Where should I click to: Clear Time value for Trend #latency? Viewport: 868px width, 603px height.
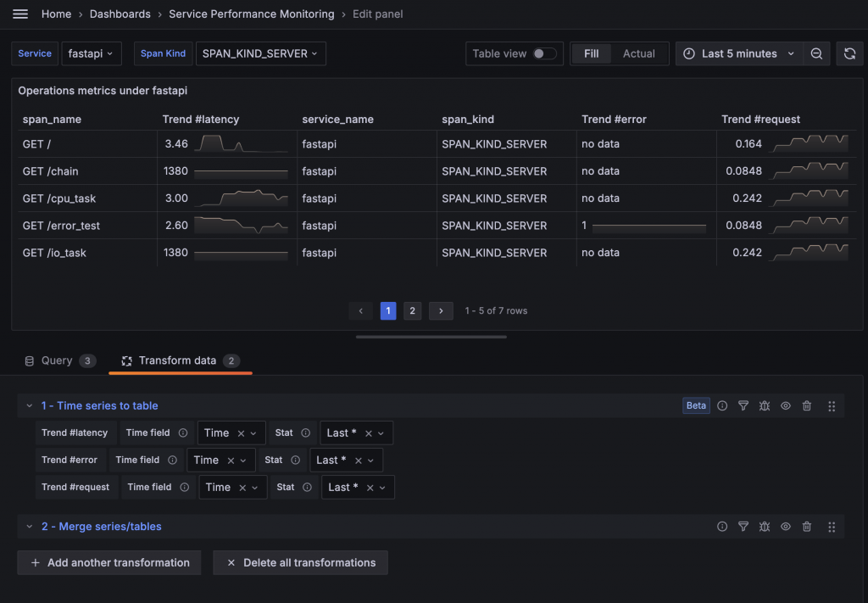[x=241, y=433]
